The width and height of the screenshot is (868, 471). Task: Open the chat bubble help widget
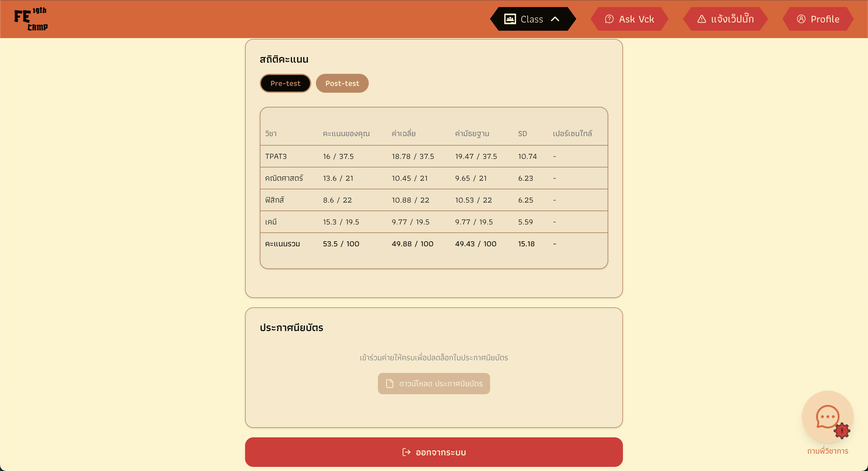click(x=827, y=417)
